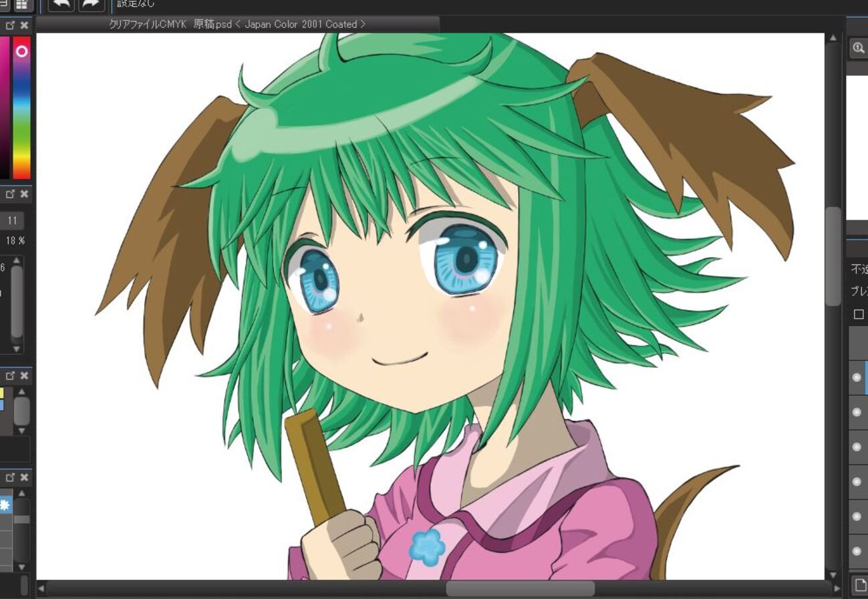
Task: Click the canvas scroll left arrow
Action: (41, 589)
